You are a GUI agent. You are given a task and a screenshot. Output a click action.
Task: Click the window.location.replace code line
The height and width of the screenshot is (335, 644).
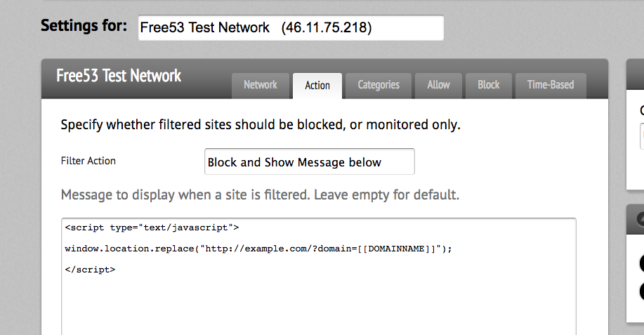point(258,249)
